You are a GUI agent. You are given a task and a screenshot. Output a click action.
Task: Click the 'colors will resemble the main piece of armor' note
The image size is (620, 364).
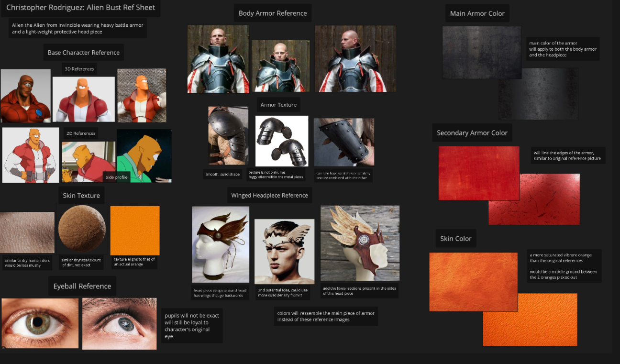pos(326,316)
